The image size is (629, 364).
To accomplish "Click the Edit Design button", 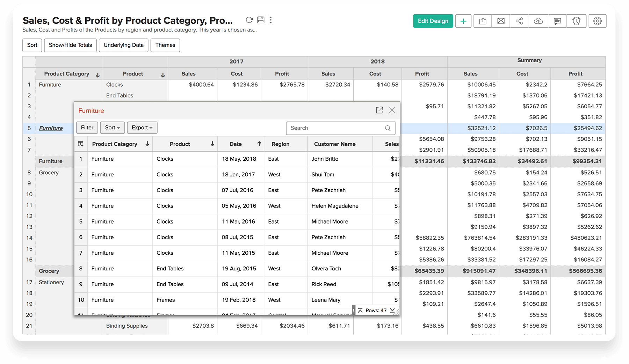I will (x=433, y=21).
